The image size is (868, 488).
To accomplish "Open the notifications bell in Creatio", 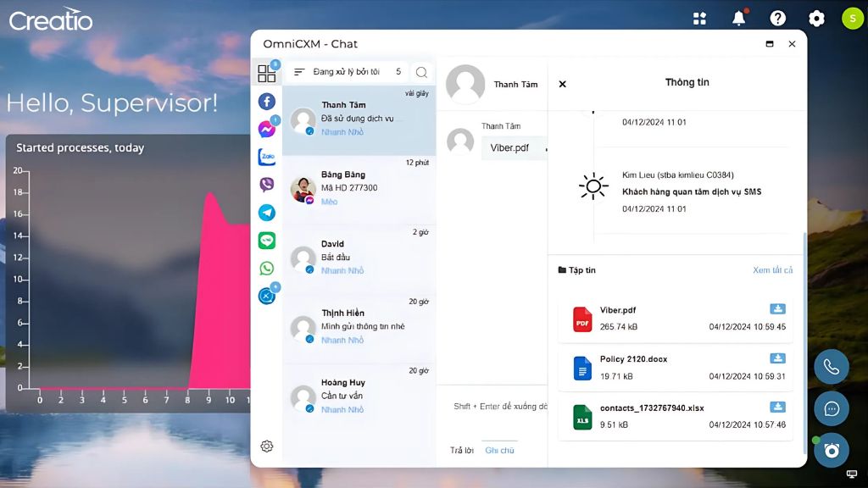I will point(739,18).
